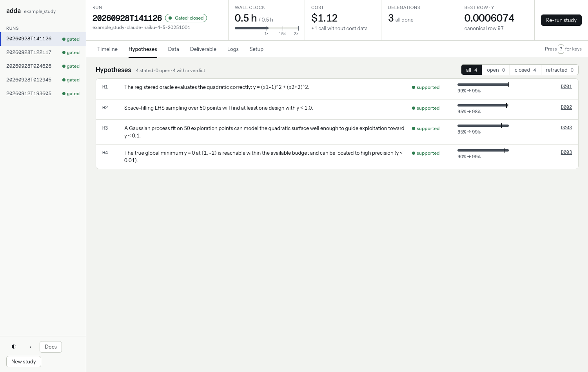The width and height of the screenshot is (588, 372).
Task: Click the wall clock progress bar
Action: pyautogui.click(x=267, y=28)
